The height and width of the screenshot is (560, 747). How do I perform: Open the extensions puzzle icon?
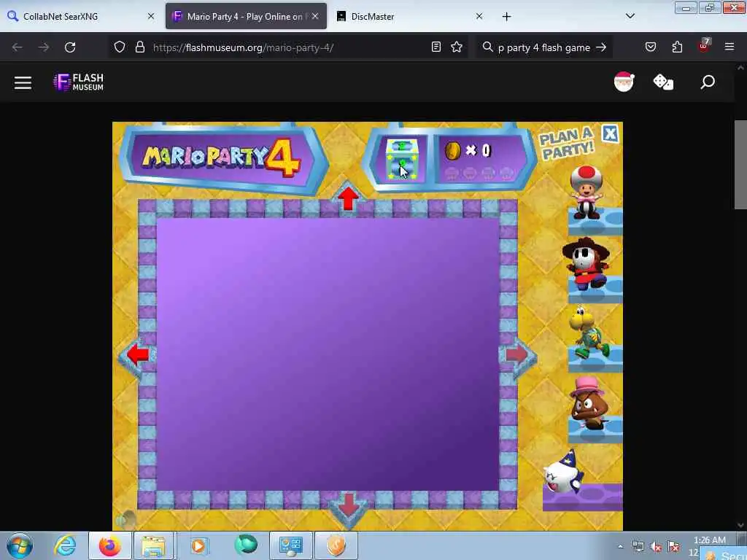coord(677,47)
